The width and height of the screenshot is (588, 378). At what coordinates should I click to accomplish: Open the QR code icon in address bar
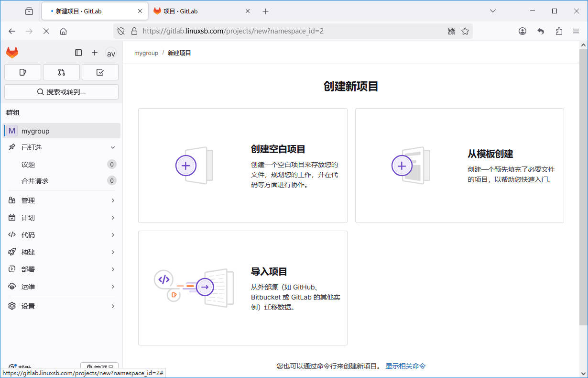click(452, 31)
